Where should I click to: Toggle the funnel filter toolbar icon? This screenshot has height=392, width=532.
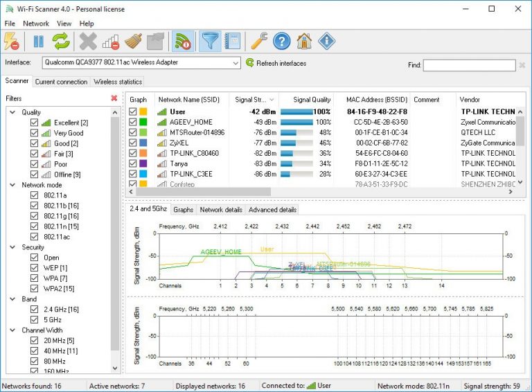coord(210,42)
